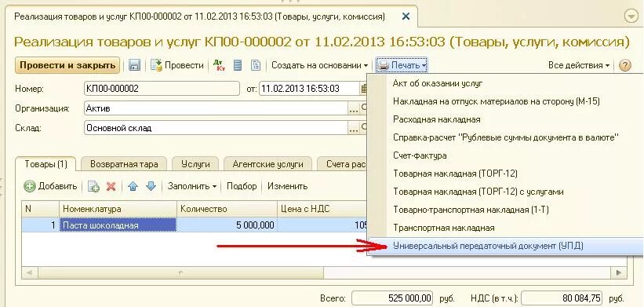Open Склад selection ellipsis button
Viewport: 644px width, 307px height.
coord(353,128)
